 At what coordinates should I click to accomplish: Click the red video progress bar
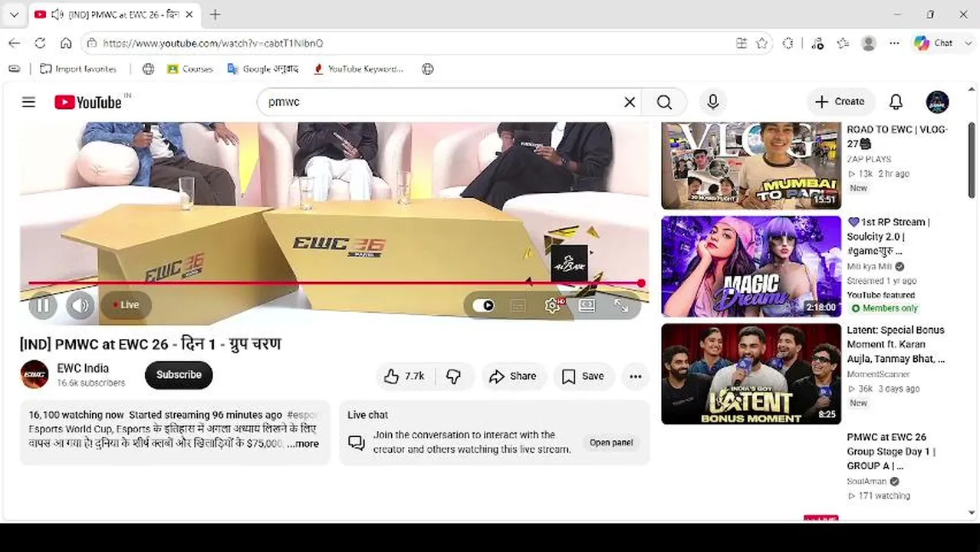click(336, 283)
